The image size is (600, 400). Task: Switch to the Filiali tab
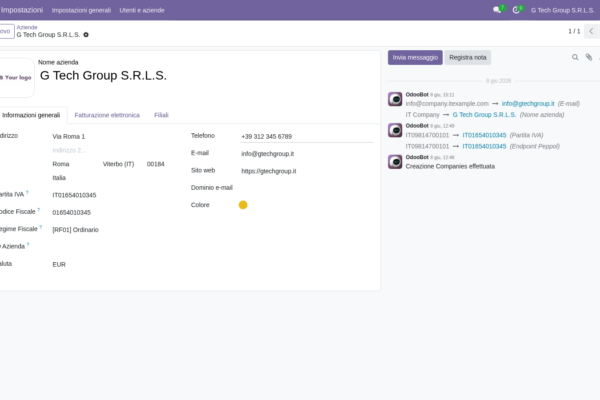click(x=161, y=115)
